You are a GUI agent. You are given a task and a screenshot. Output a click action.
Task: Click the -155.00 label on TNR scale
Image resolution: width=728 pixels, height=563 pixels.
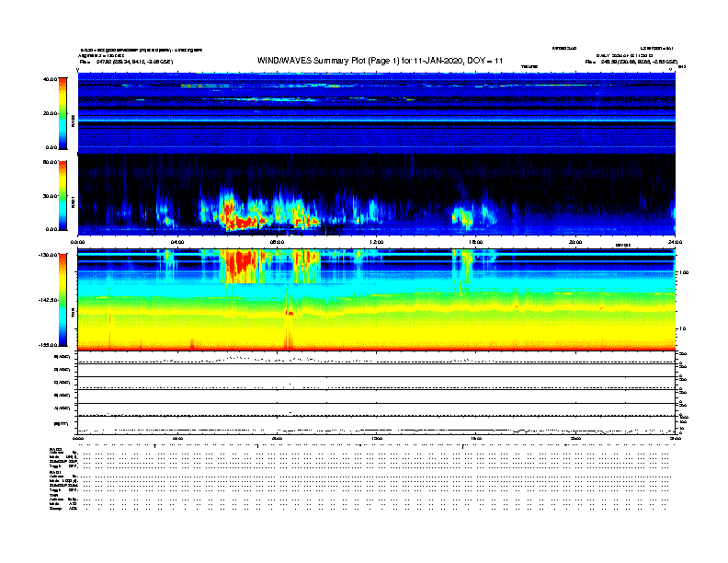(49, 345)
